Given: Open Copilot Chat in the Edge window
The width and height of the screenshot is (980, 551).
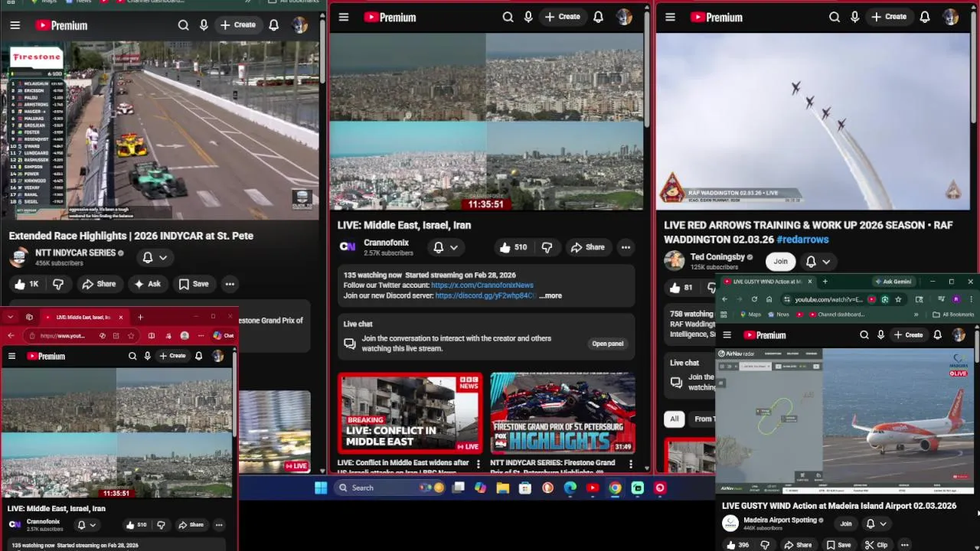Looking at the screenshot, I should (x=224, y=335).
